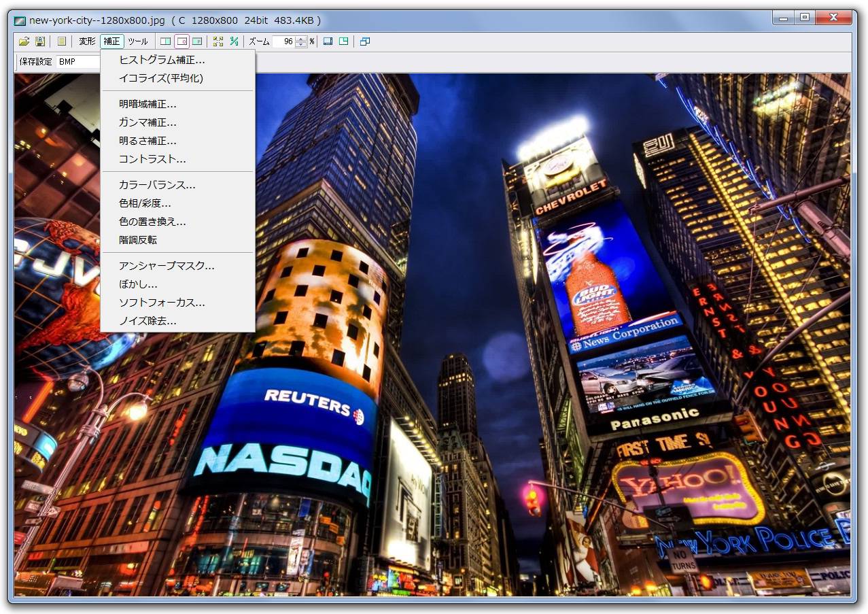Open アンシャープマスク... filter
Viewport: 868px width, 614px height.
tap(177, 266)
